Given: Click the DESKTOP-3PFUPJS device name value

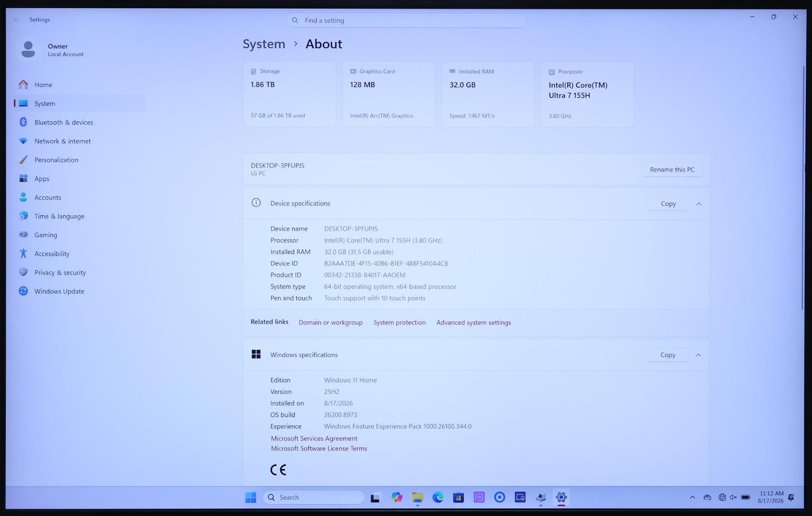Looking at the screenshot, I should pyautogui.click(x=351, y=229).
